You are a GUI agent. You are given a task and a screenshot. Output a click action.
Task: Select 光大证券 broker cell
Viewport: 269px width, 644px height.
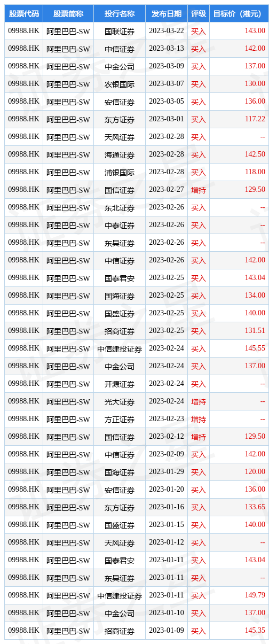[x=120, y=401]
